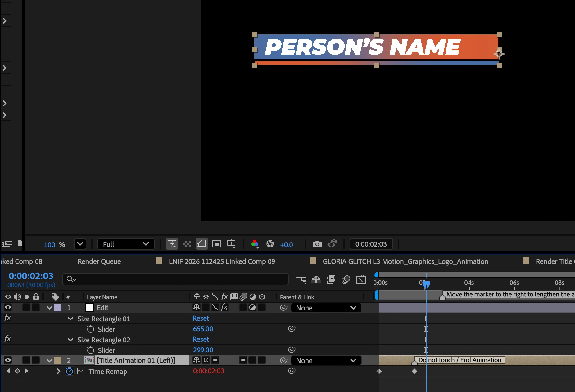Open the grid and guide options icon
575x392 pixels.
pos(231,244)
